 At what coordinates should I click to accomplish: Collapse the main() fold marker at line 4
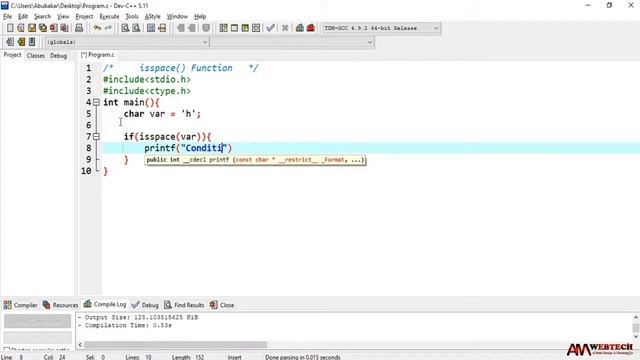(x=96, y=102)
